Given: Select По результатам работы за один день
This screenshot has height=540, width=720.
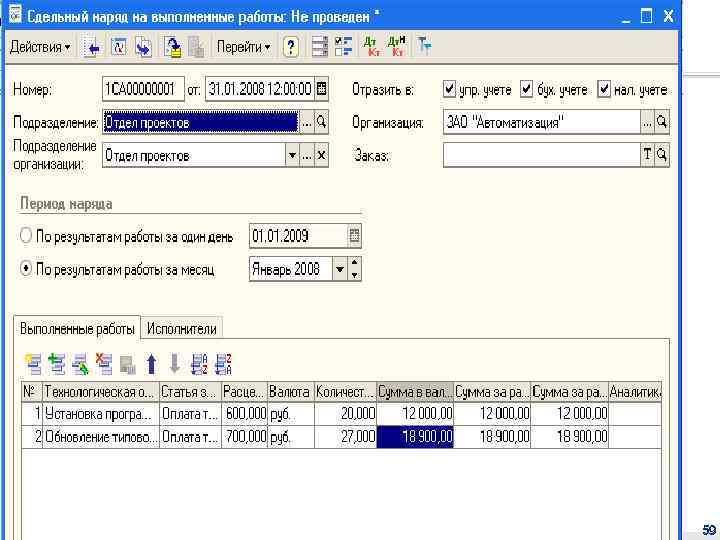Looking at the screenshot, I should coord(26,236).
